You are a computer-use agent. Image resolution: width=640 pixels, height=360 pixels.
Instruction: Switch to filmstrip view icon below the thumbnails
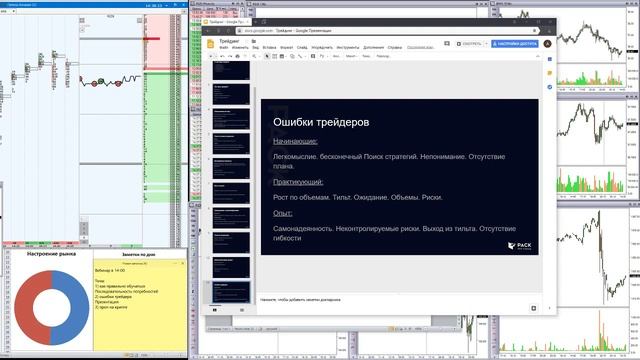click(215, 310)
